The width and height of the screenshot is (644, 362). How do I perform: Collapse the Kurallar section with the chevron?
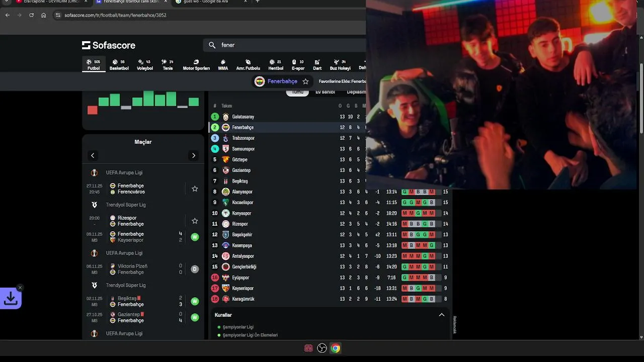coord(442,315)
